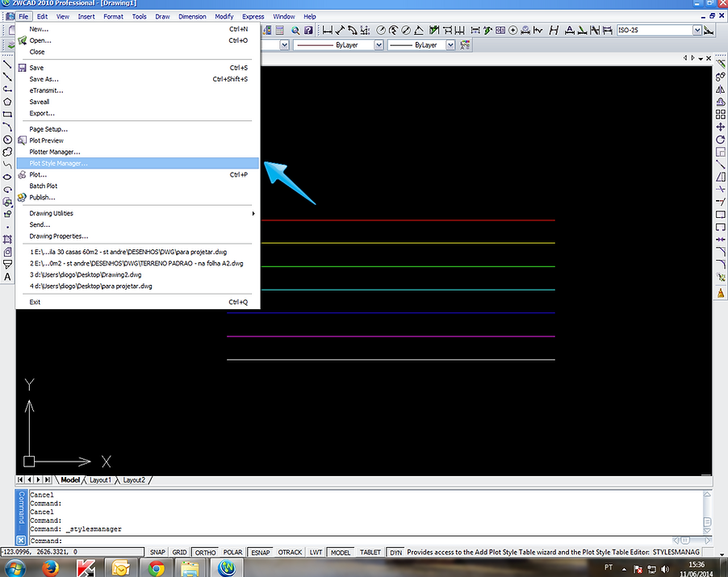
Task: Click the Linear Dimension icon
Action: (328, 30)
